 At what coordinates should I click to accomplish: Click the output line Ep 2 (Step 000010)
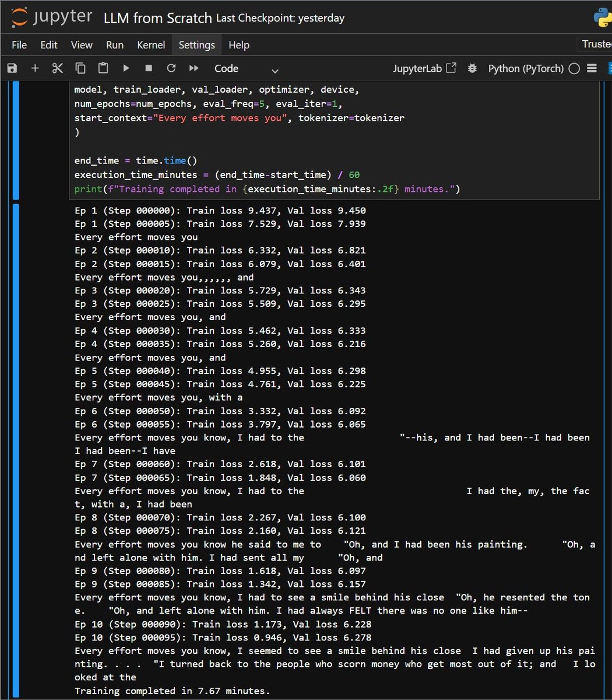pos(220,251)
